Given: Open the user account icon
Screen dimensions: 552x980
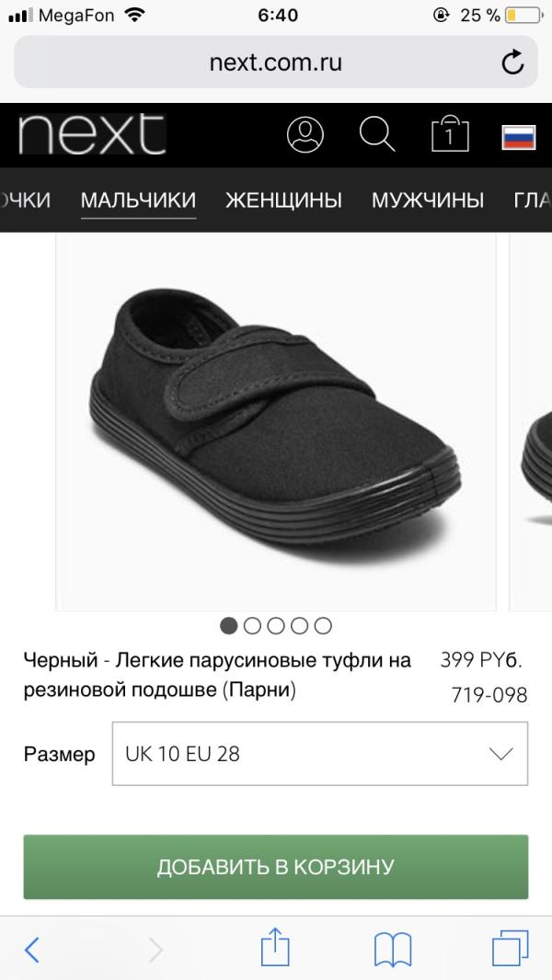Looking at the screenshot, I should point(305,134).
